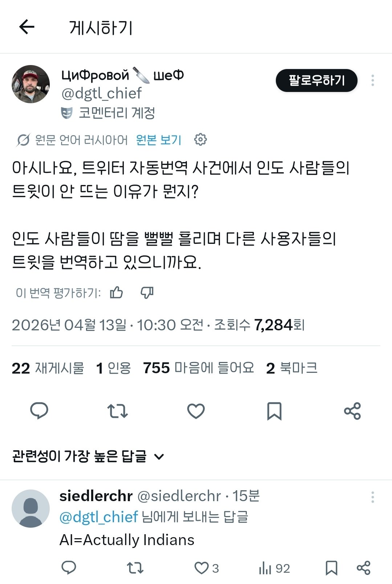Click 원본 보기 to view original

click(x=159, y=140)
